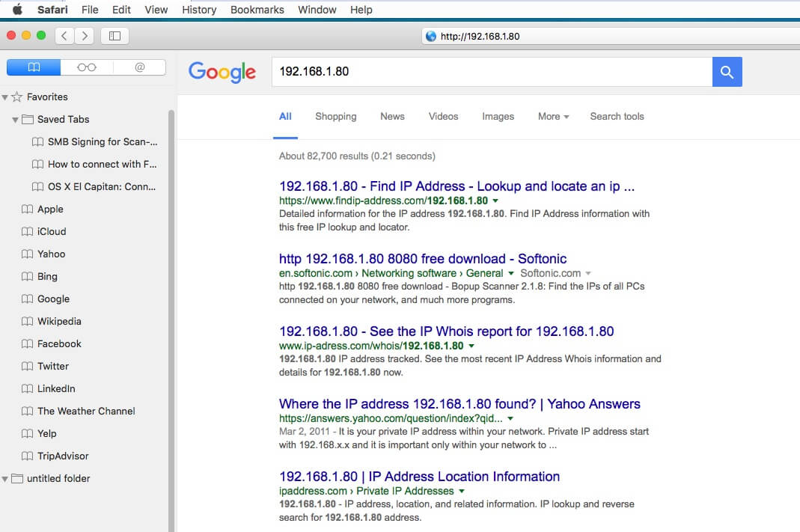The height and width of the screenshot is (532, 800).
Task: Collapse the Favorites disclosure triangle
Action: 5,97
